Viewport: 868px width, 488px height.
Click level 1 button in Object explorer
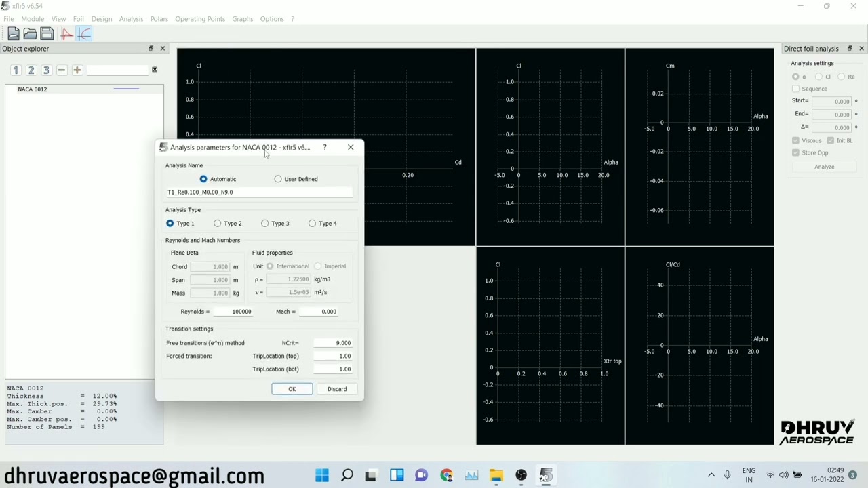(x=16, y=70)
